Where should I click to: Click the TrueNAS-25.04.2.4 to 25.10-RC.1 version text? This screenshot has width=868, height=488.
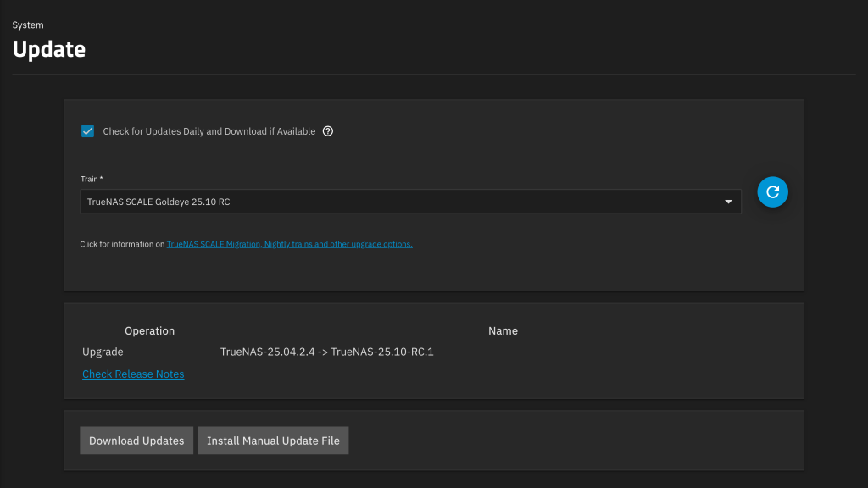point(326,352)
